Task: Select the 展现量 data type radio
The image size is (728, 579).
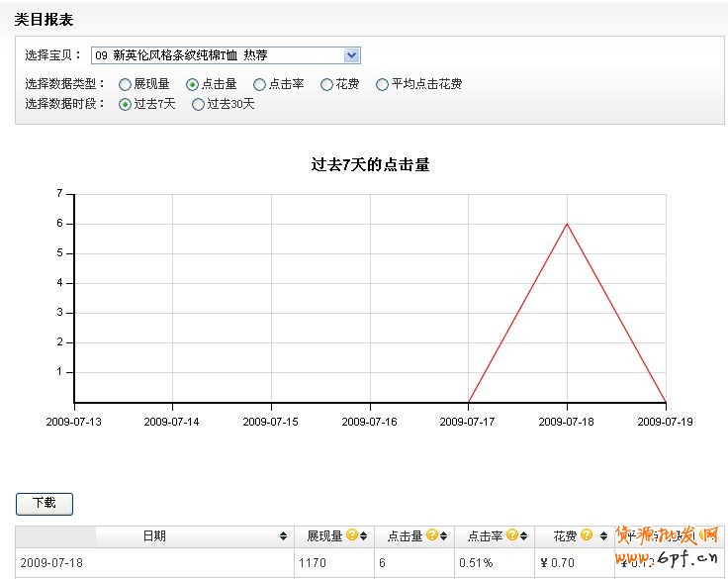Action: point(126,85)
